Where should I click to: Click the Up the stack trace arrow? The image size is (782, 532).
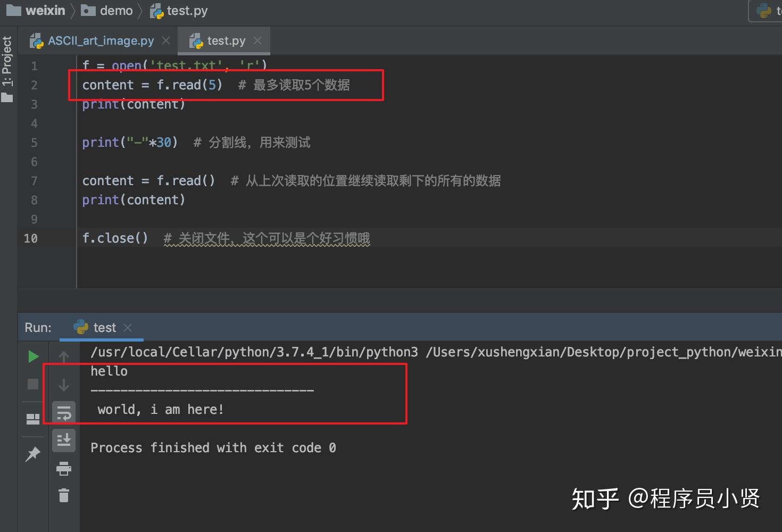(x=64, y=356)
